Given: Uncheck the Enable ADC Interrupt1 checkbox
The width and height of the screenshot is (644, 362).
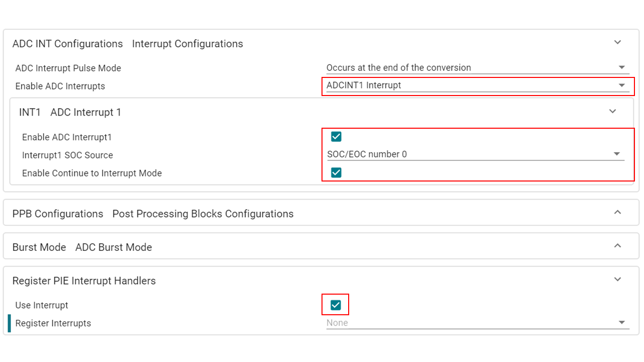Looking at the screenshot, I should 336,137.
